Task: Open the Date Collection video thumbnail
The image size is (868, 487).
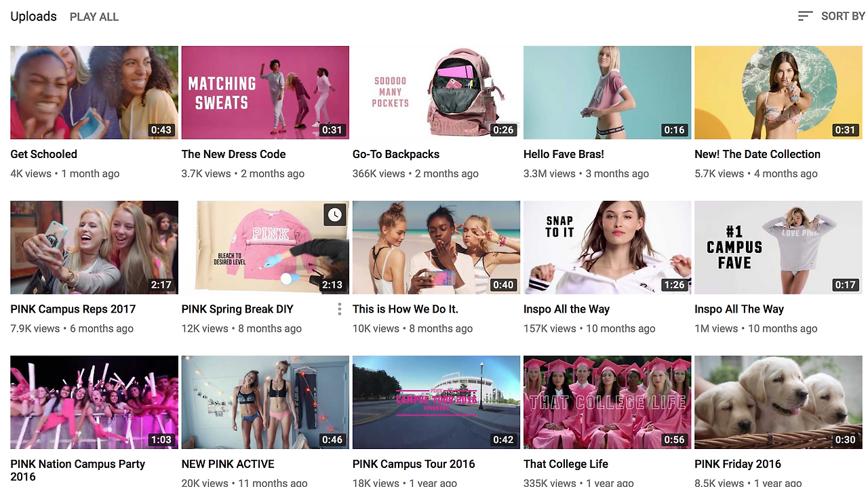Action: coord(778,92)
